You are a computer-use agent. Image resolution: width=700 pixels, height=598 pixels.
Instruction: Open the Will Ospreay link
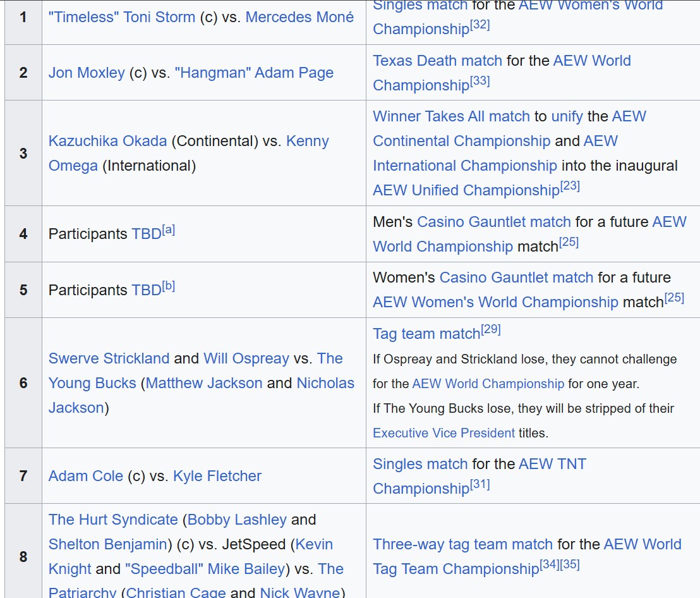[x=246, y=358]
